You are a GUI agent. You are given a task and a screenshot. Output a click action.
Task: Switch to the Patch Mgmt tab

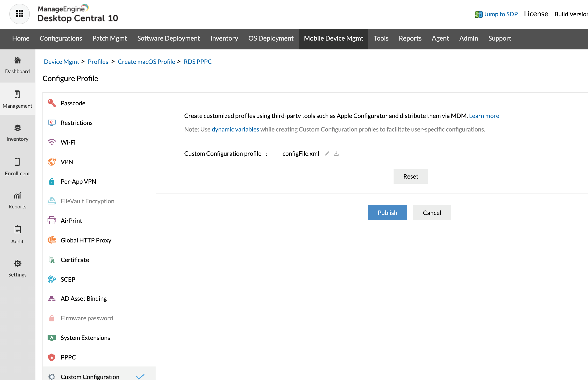(x=110, y=38)
